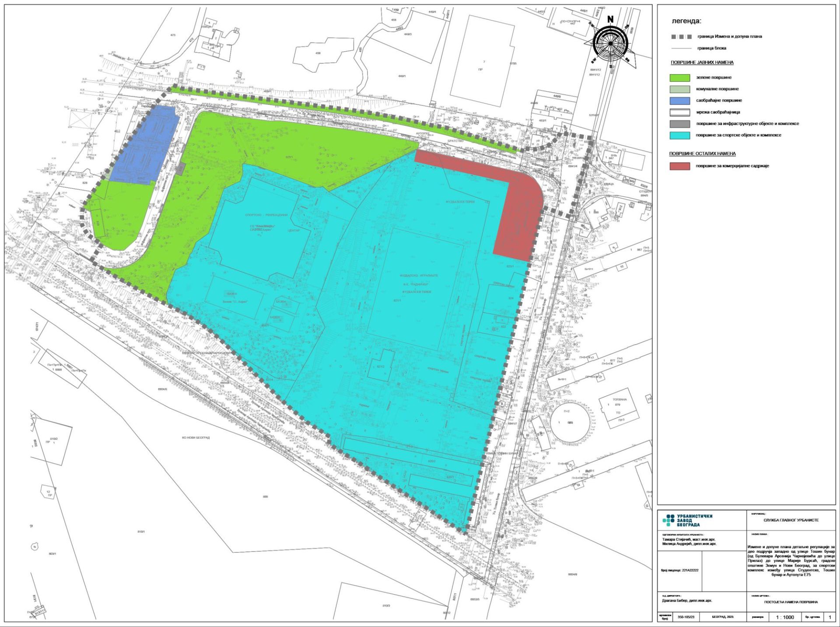The height and width of the screenshot is (627, 840).
Task: Click the dotted plan boundary legend symbol
Action: (x=681, y=37)
